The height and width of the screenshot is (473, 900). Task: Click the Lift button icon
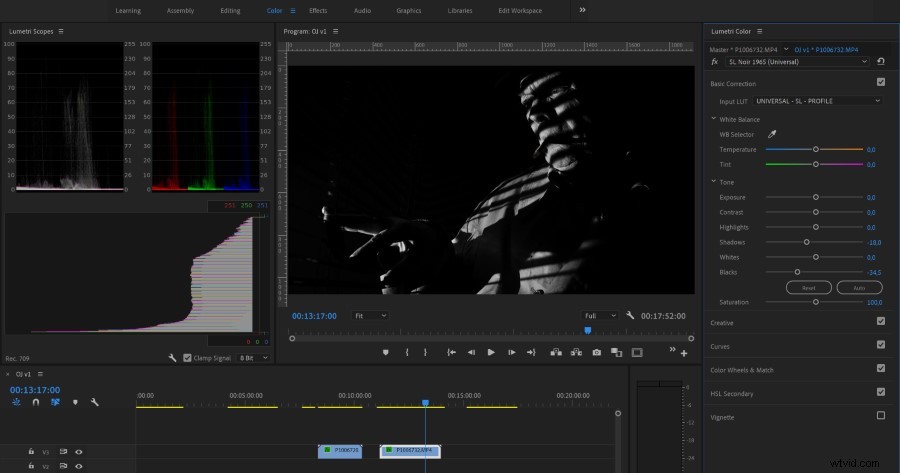pyautogui.click(x=556, y=352)
